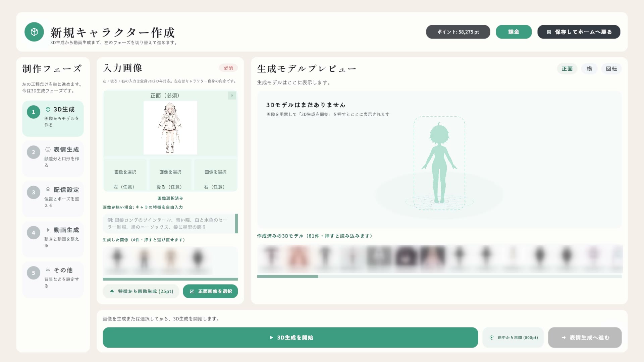The height and width of the screenshot is (362, 644).
Task: Select image for 左(任意) slot
Action: pos(125,175)
